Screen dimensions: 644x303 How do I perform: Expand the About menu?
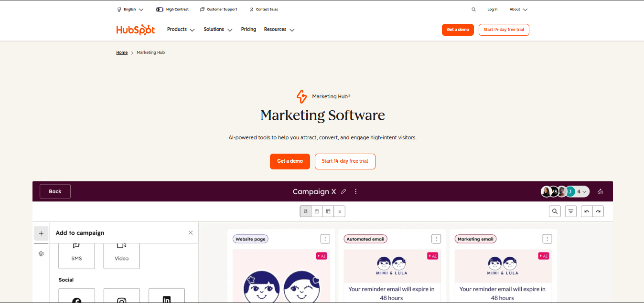(x=518, y=10)
